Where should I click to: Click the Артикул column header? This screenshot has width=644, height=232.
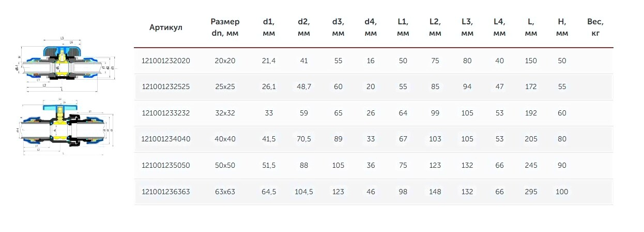tap(165, 27)
